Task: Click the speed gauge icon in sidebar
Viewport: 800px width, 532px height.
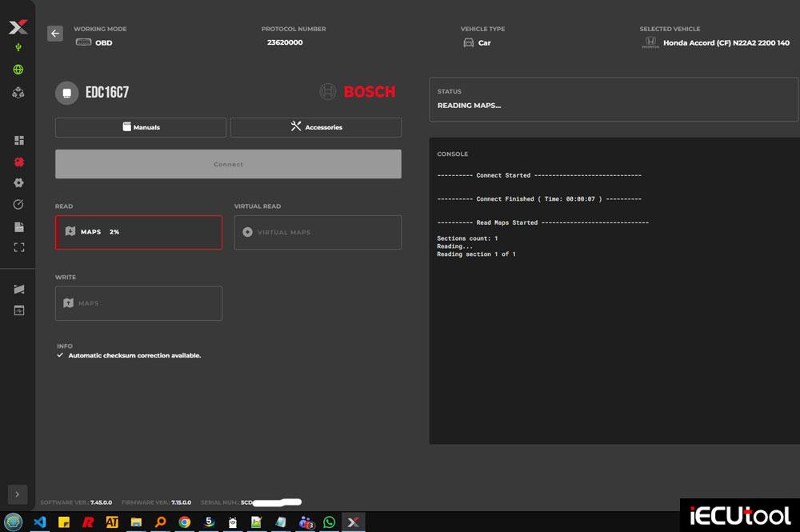Action: pos(18,205)
